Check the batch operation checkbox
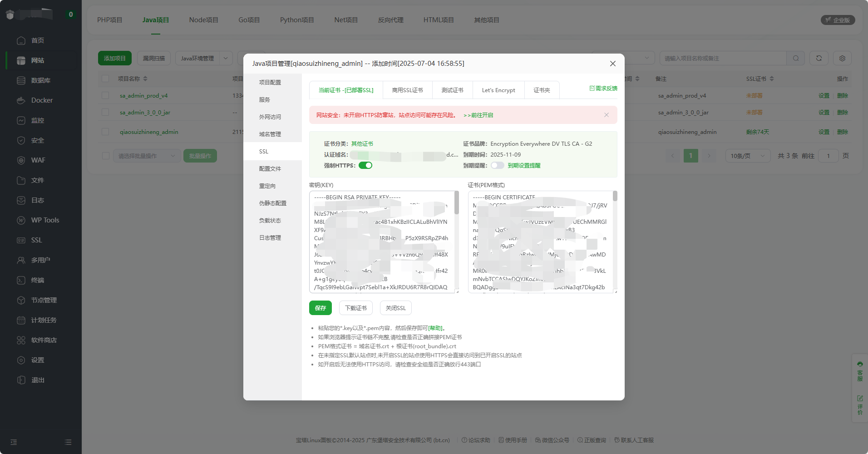 click(106, 156)
